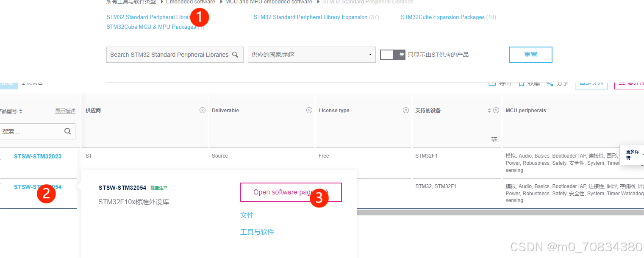Open the STSW-STM32054 product link in table

(x=38, y=187)
